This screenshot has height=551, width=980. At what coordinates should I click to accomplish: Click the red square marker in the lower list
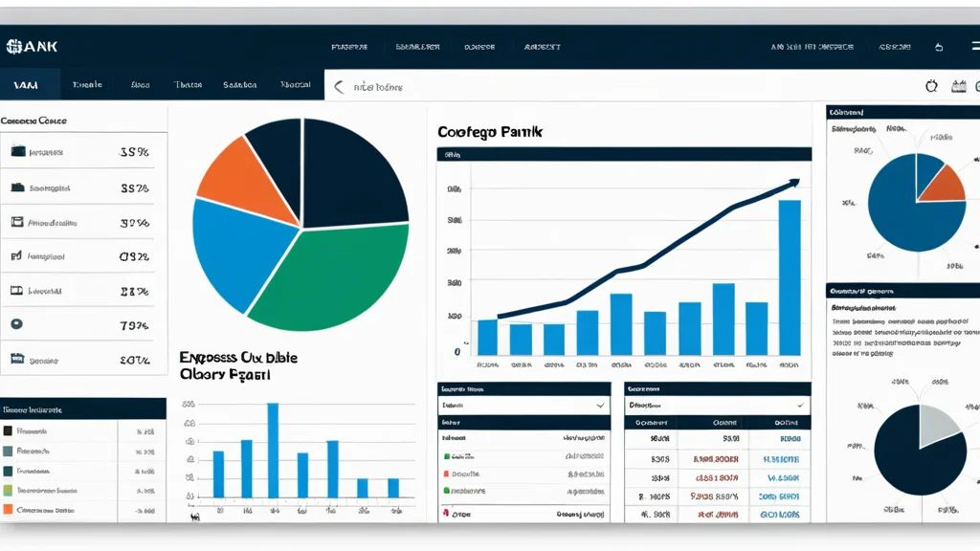pyautogui.click(x=446, y=474)
